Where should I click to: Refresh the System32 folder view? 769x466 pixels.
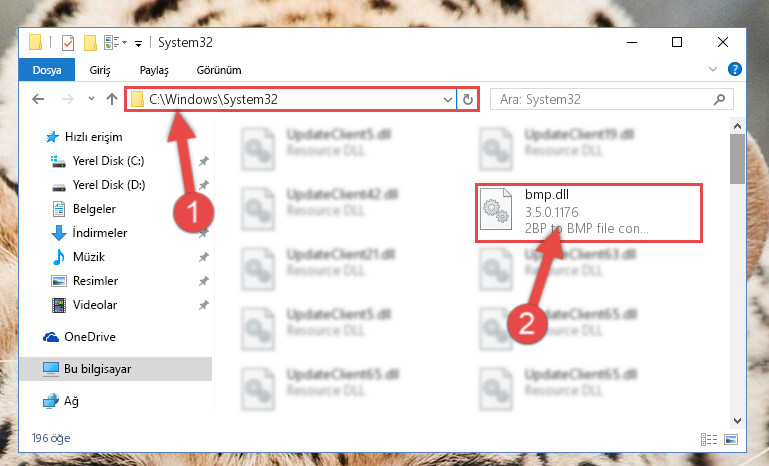(468, 100)
